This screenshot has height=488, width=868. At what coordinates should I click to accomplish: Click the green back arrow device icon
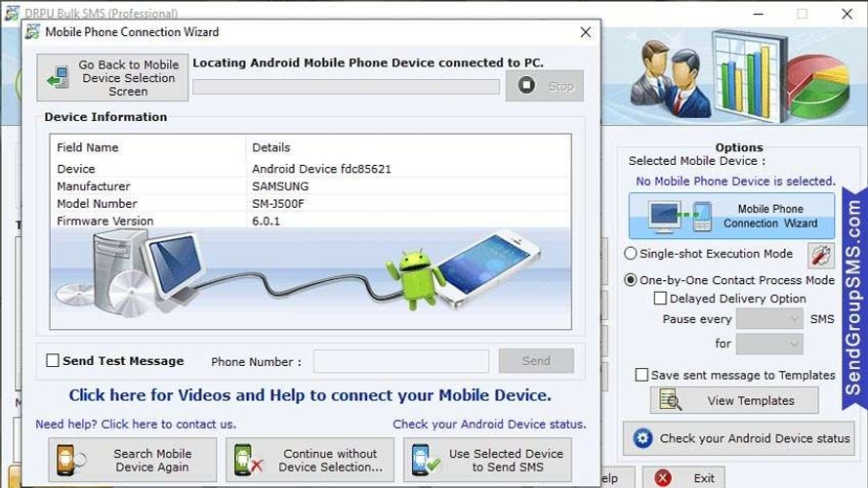click(x=59, y=77)
